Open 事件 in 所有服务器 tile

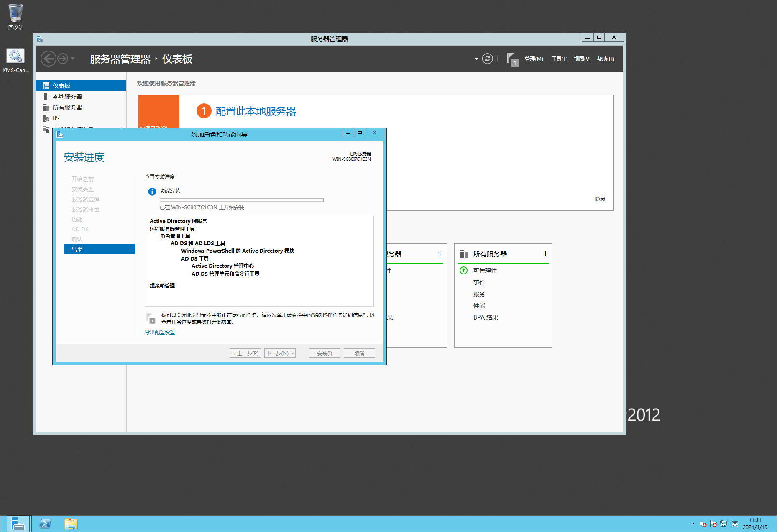tap(479, 282)
